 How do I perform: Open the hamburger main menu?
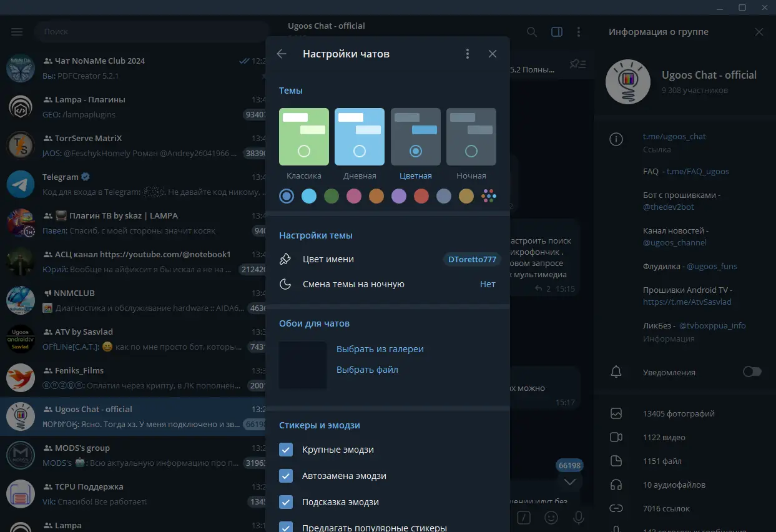point(17,31)
